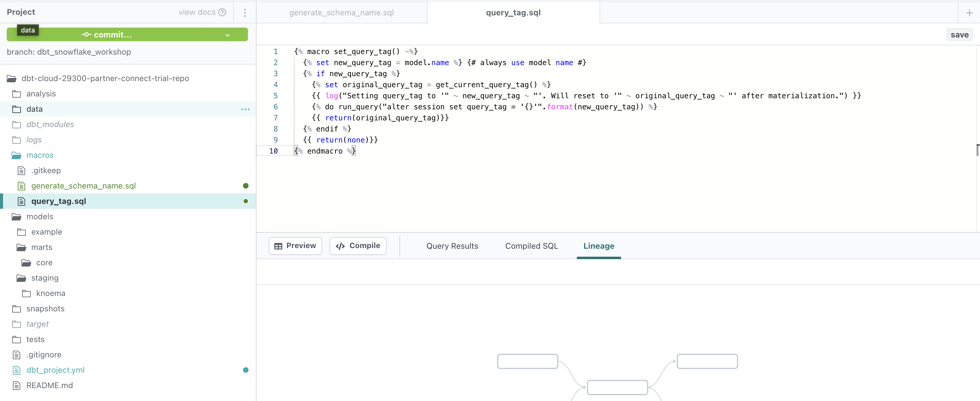980x401 pixels.
Task: Click the Compile code icon
Action: [x=341, y=246]
